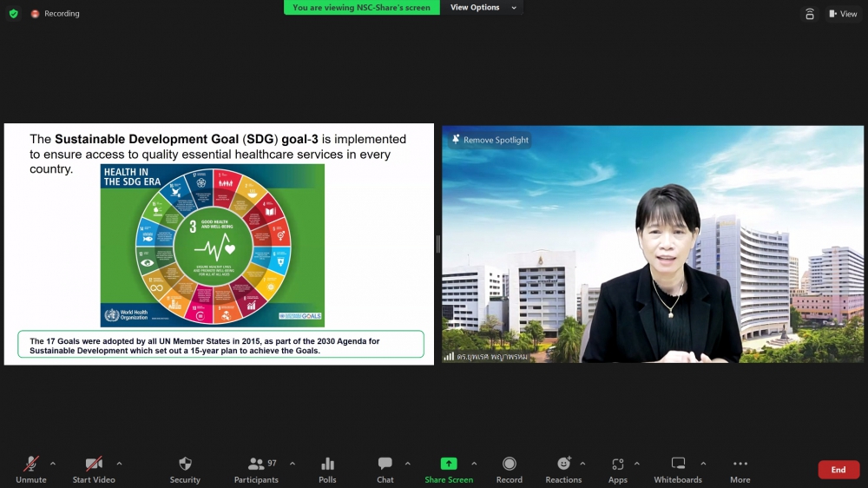
Task: Open the Participants panel
Action: [256, 469]
